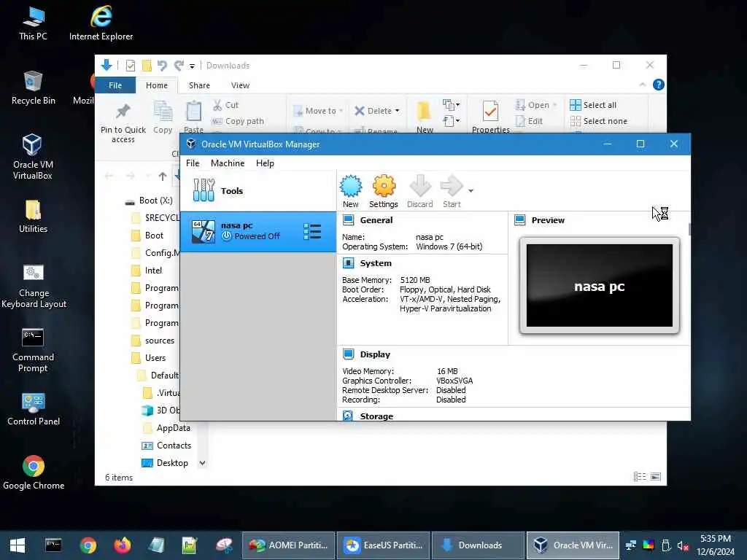Open Control Panel desktop icon
The width and height of the screenshot is (747, 560).
point(34,409)
